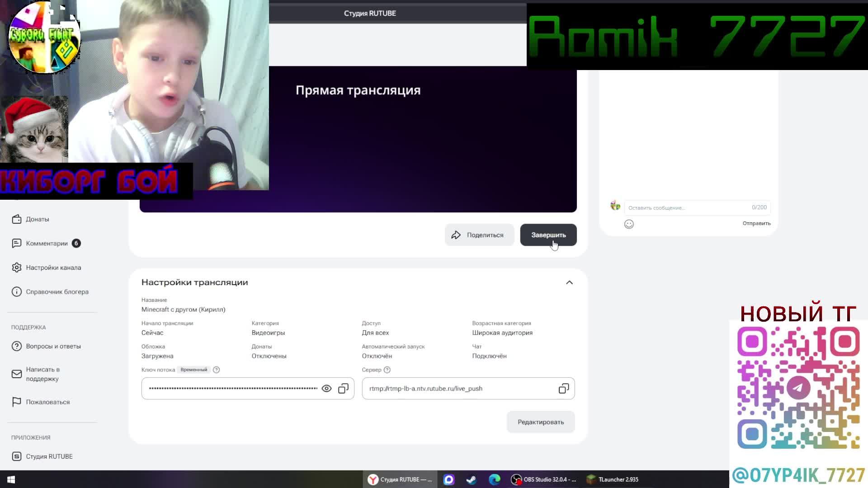Click the Поделиться button
Image resolution: width=868 pixels, height=488 pixels.
[479, 235]
